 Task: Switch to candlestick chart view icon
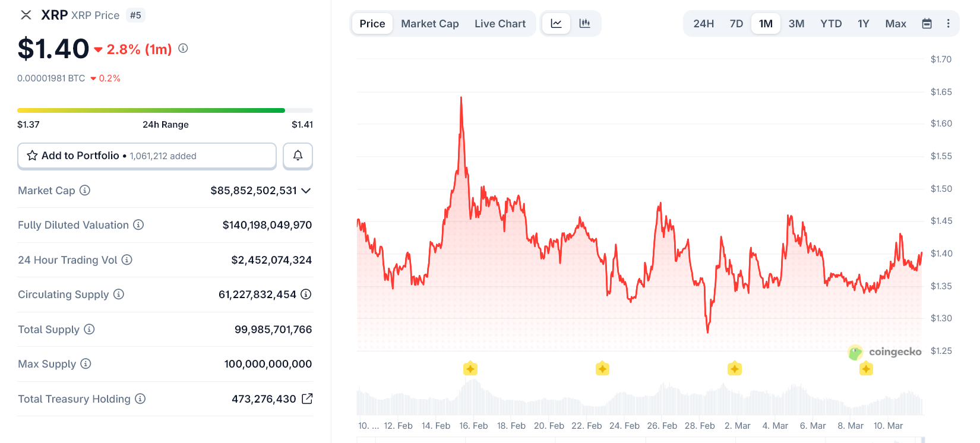click(x=585, y=24)
